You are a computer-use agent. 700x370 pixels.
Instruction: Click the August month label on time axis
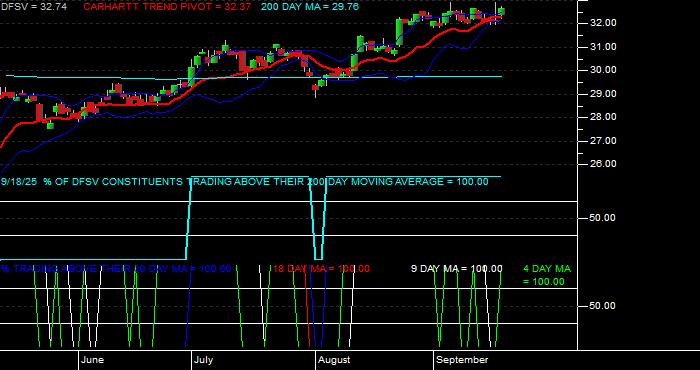334,360
